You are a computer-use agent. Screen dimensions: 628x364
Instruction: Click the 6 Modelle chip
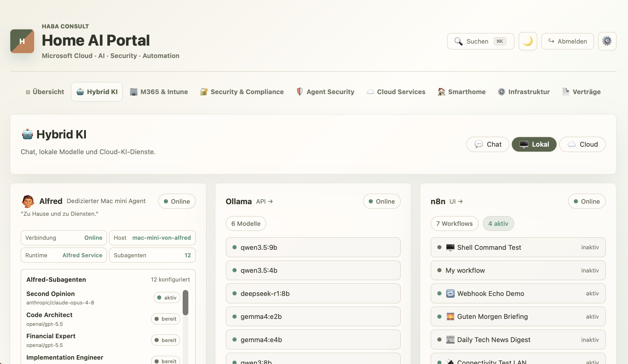click(246, 224)
